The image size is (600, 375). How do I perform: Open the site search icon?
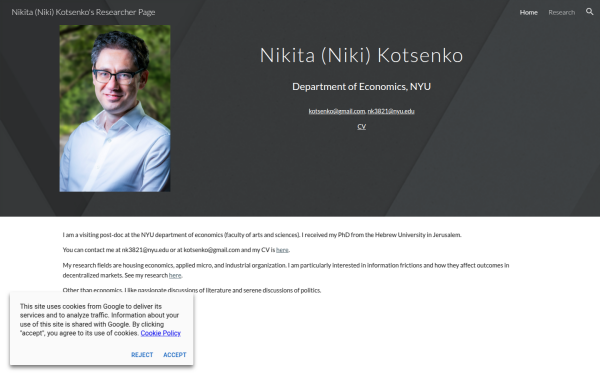coord(589,12)
